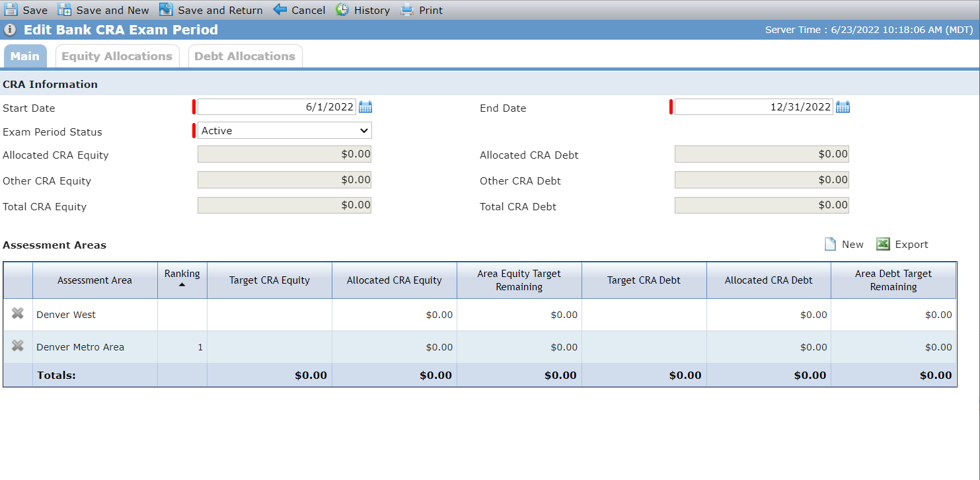Viewport: 980px width, 480px height.
Task: Export assessment areas to Excel
Action: pyautogui.click(x=902, y=245)
